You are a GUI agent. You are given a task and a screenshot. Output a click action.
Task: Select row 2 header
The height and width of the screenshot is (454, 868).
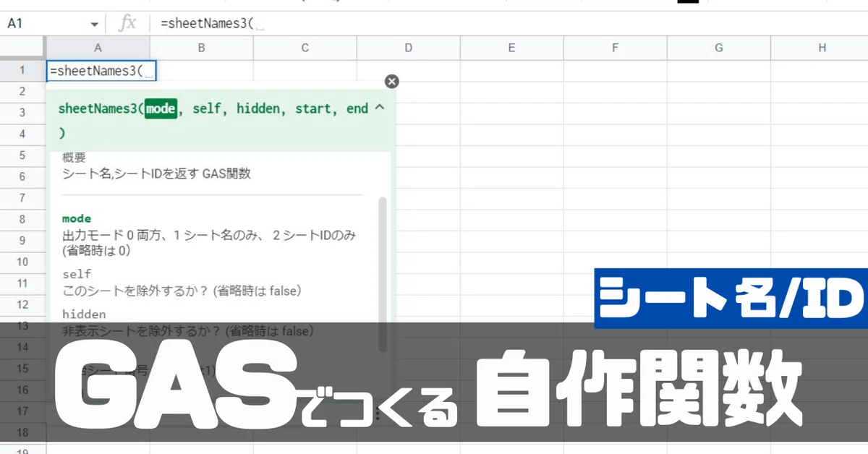[23, 91]
